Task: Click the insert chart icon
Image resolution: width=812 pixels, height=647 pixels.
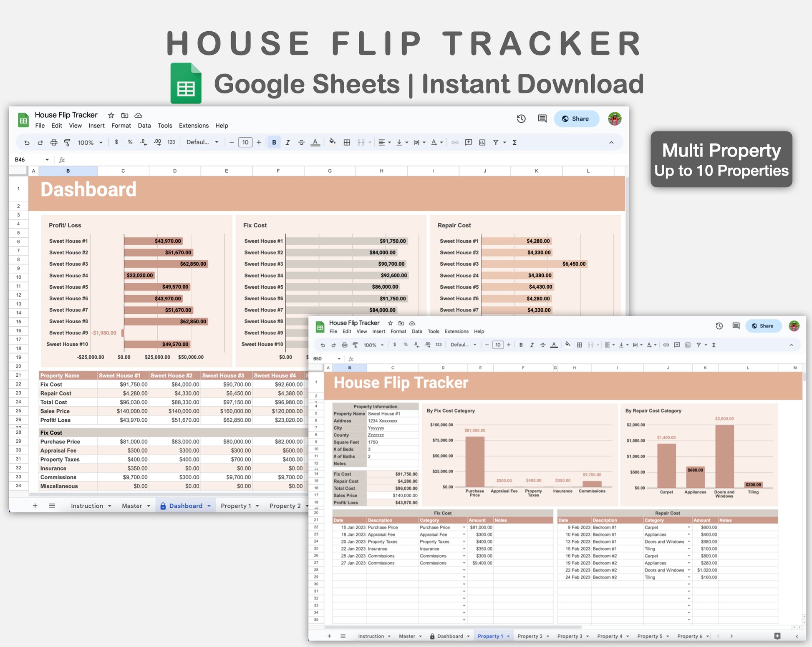Action: pyautogui.click(x=482, y=143)
